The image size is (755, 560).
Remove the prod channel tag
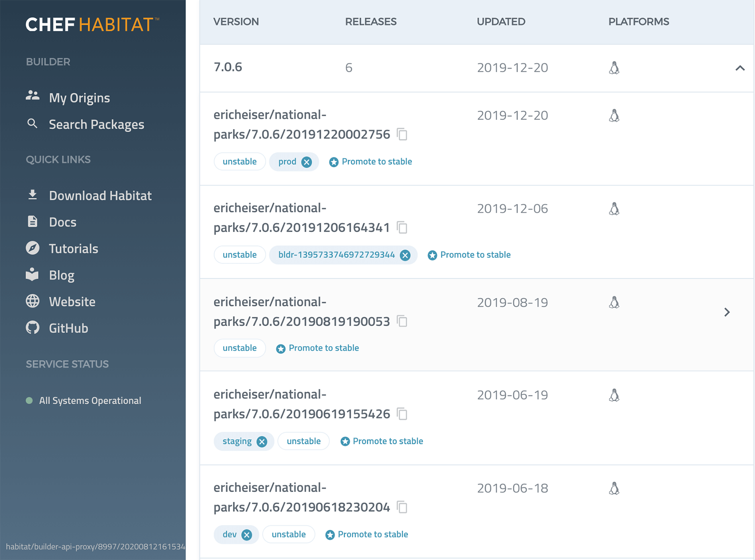coord(307,162)
